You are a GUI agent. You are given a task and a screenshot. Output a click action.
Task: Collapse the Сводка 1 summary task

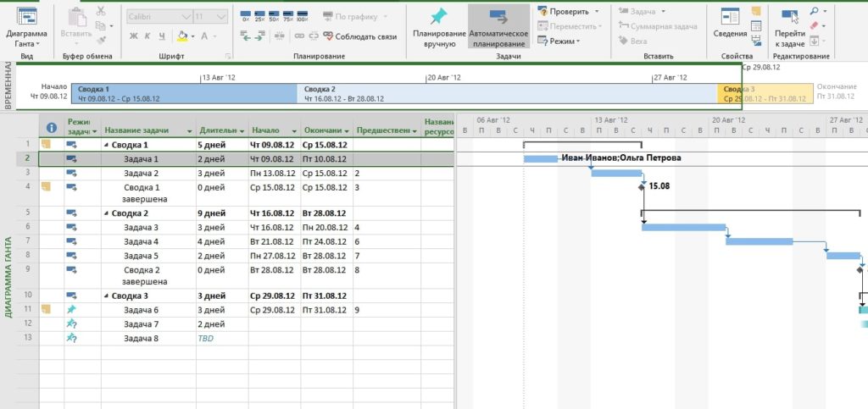click(x=106, y=146)
